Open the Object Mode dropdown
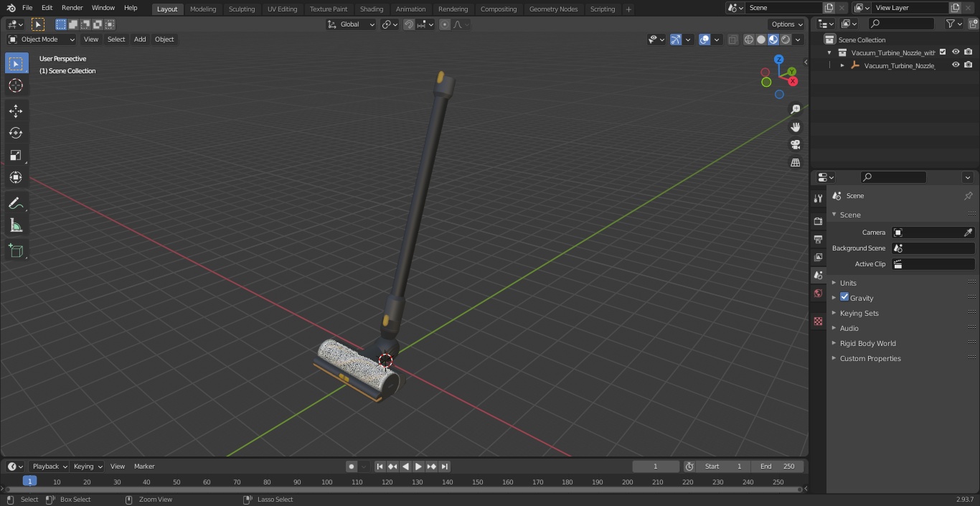Image resolution: width=980 pixels, height=506 pixels. tap(42, 39)
